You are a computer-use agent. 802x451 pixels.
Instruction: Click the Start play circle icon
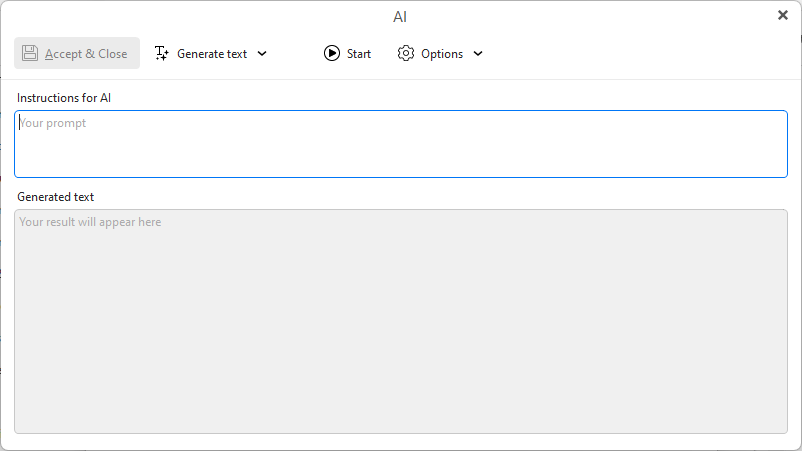[332, 53]
